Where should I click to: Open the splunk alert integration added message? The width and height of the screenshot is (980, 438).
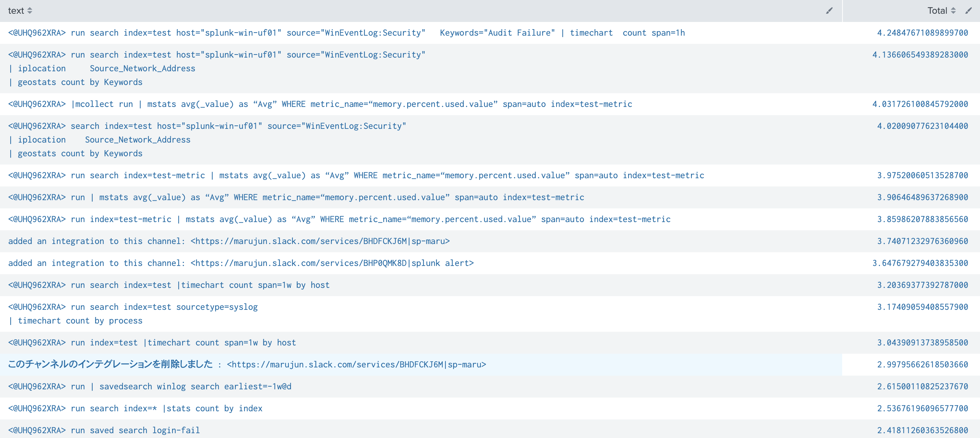click(240, 263)
